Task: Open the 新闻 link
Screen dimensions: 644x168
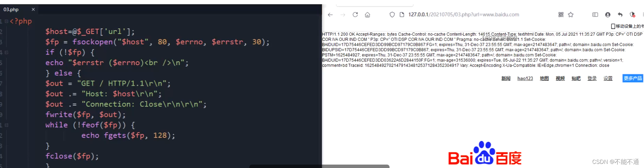Action: coord(506,78)
